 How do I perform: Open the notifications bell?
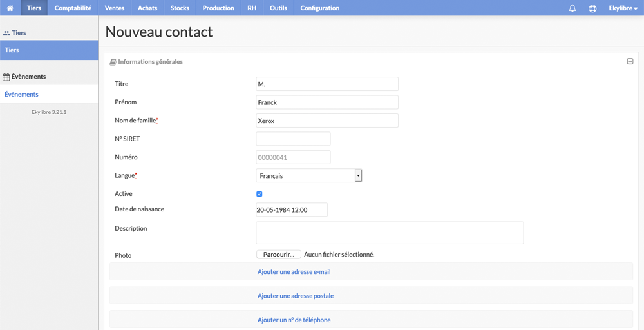(x=572, y=8)
